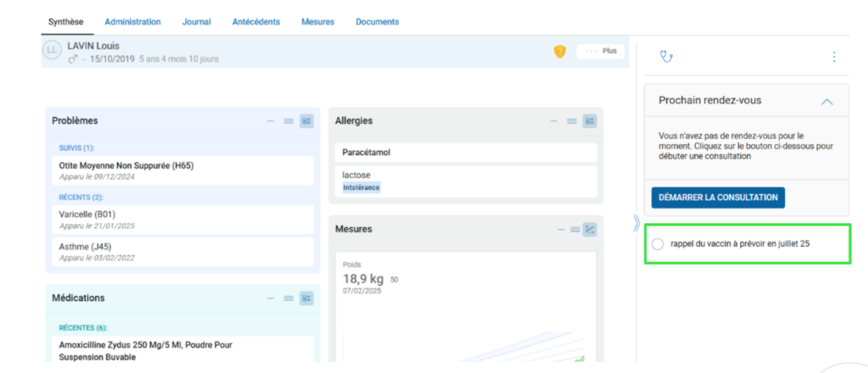Viewport: 868px width, 373px height.
Task: Switch Problèmes panel to detailed card view
Action: pos(306,121)
